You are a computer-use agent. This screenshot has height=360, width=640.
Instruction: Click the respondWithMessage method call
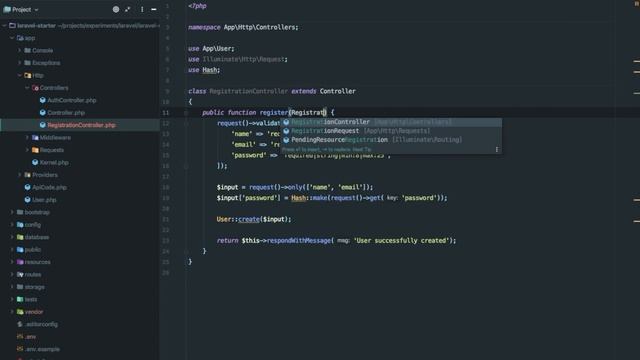click(x=299, y=240)
